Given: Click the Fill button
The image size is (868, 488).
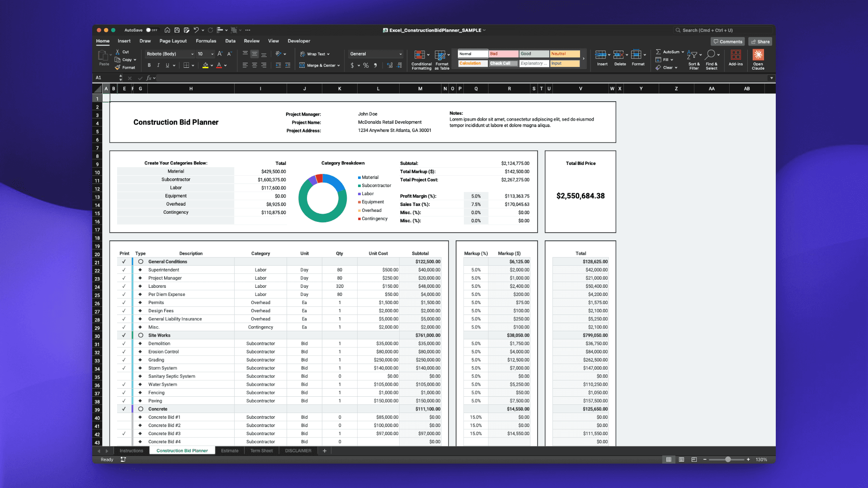Looking at the screenshot, I should 664,60.
